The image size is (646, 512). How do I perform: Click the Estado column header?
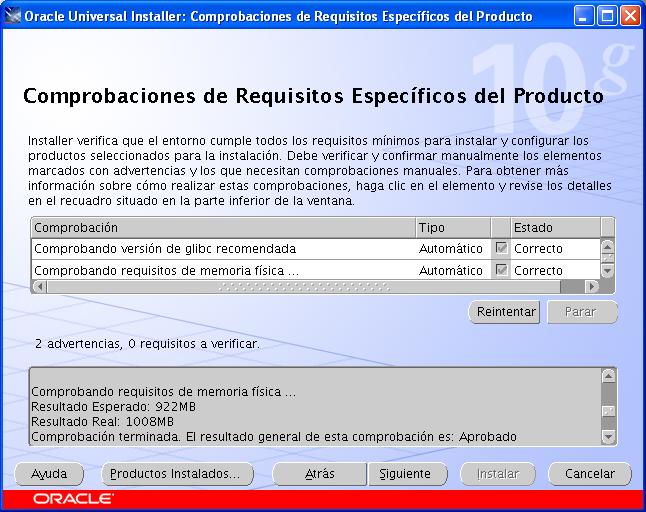point(555,228)
